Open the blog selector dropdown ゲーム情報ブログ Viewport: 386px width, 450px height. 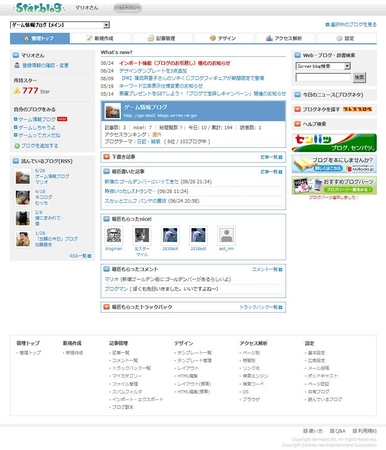click(x=60, y=25)
